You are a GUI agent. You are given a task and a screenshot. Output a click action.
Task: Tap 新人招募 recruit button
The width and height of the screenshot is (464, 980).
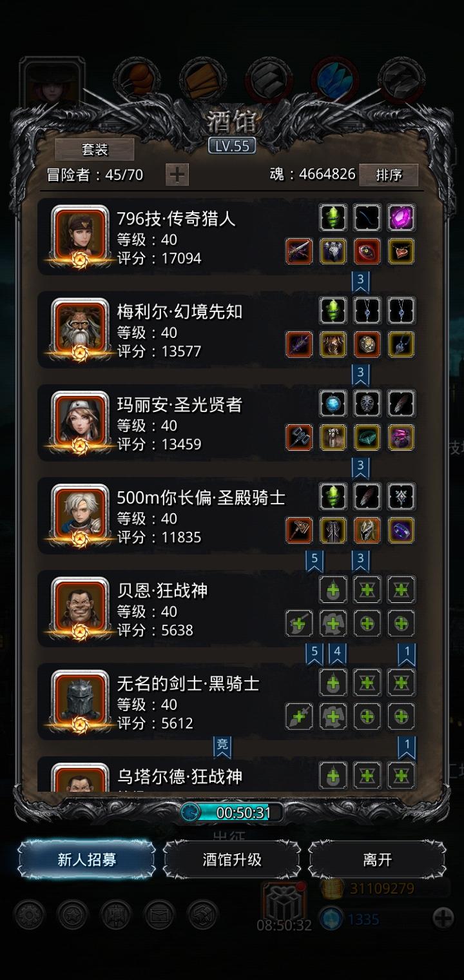pyautogui.click(x=86, y=859)
